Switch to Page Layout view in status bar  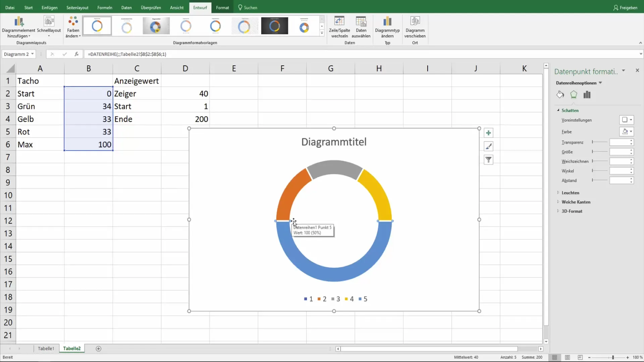pyautogui.click(x=568, y=358)
